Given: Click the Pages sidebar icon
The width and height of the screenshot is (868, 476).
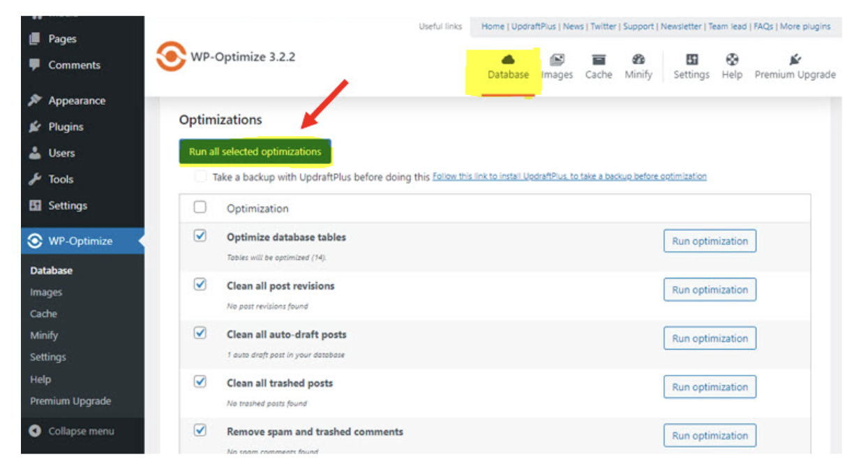Looking at the screenshot, I should [35, 39].
